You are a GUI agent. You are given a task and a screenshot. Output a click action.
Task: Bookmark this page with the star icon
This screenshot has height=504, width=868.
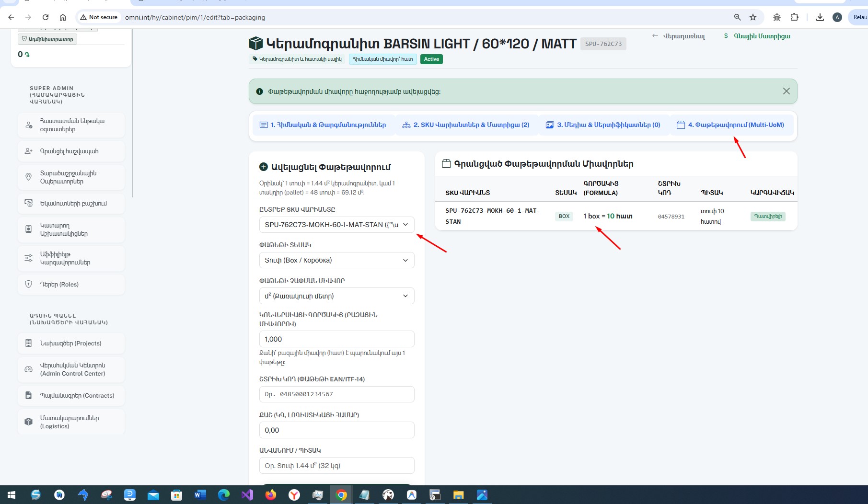tap(753, 17)
